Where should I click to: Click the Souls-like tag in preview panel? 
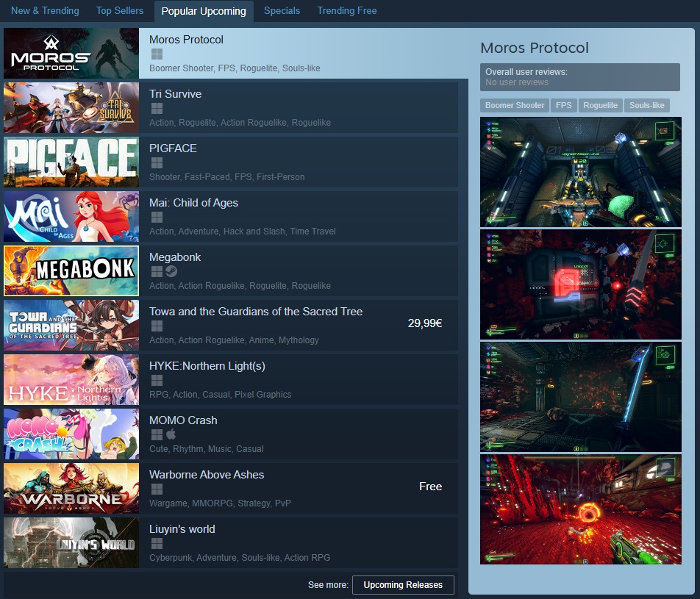(646, 105)
